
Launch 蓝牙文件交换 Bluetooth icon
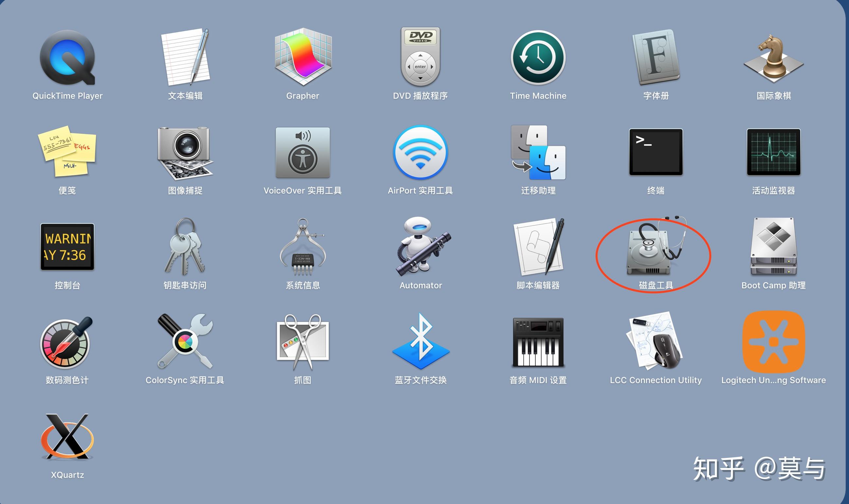421,341
